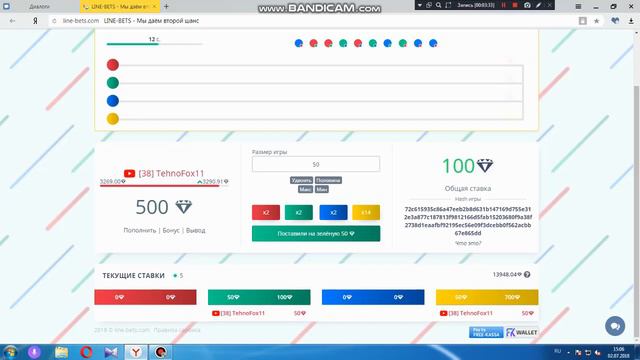Screen dimensions: 640x360
Task: Click the Половина (half) bet button
Action: click(328, 180)
